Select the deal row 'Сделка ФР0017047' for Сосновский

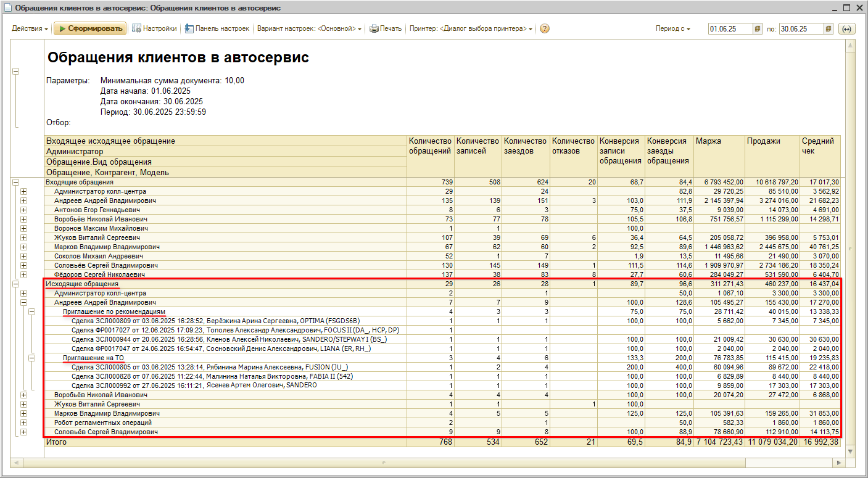click(x=221, y=348)
